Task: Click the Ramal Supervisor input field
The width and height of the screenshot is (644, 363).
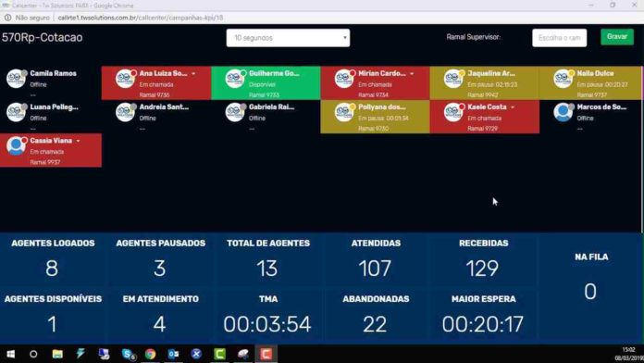Action: [560, 38]
